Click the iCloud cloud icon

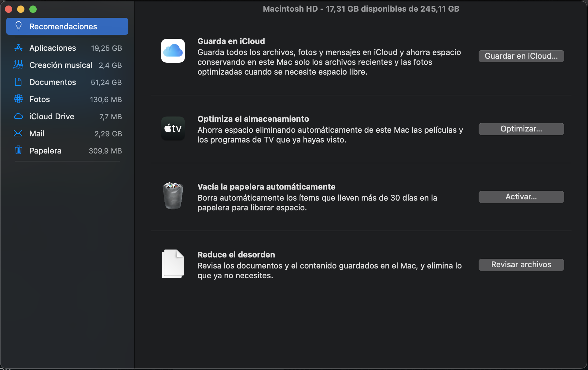pyautogui.click(x=173, y=51)
